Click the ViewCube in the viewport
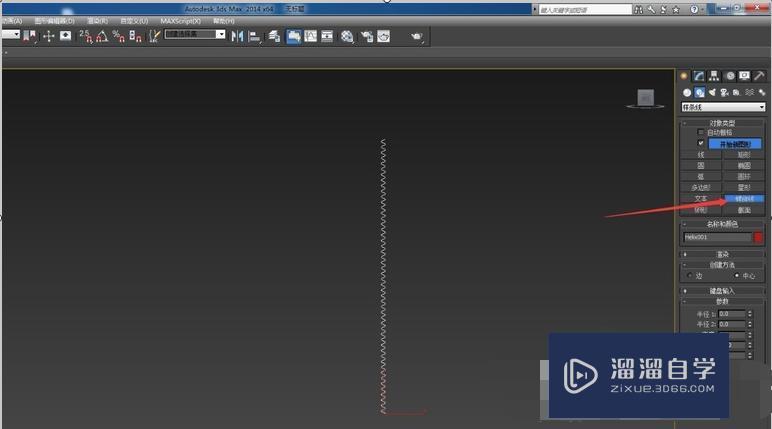The height and width of the screenshot is (429, 772). [645, 98]
